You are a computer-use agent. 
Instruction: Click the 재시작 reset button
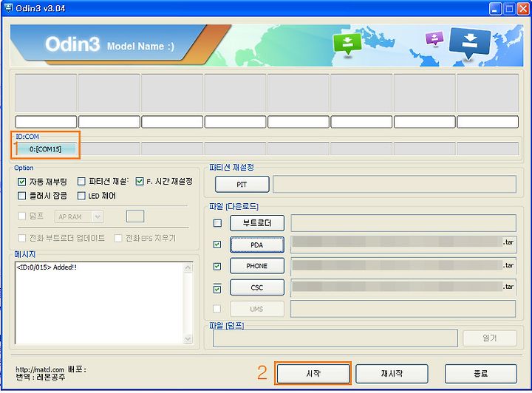392,373
